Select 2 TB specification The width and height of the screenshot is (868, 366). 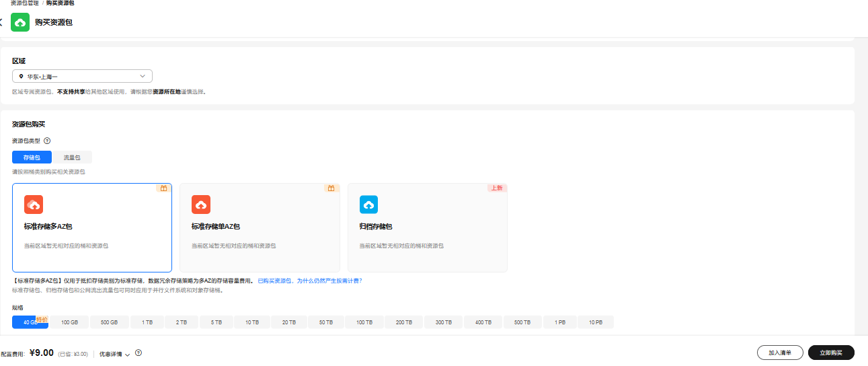[x=182, y=323]
